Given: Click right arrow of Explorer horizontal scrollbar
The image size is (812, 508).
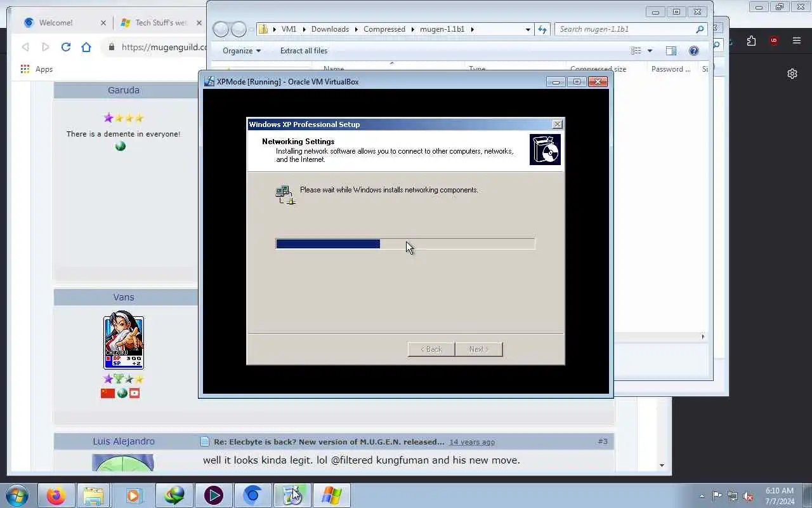Looking at the screenshot, I should [x=702, y=337].
